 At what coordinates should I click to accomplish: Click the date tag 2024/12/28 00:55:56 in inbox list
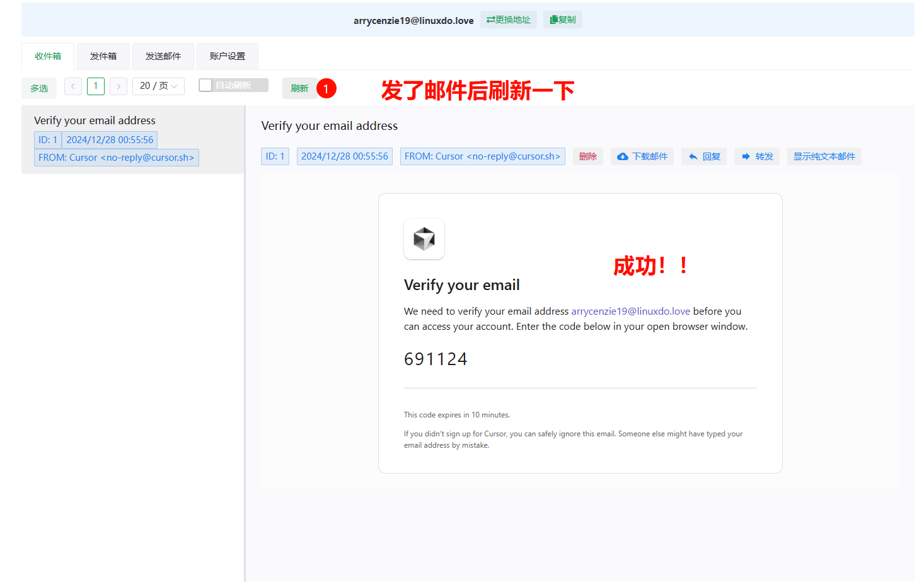(110, 140)
